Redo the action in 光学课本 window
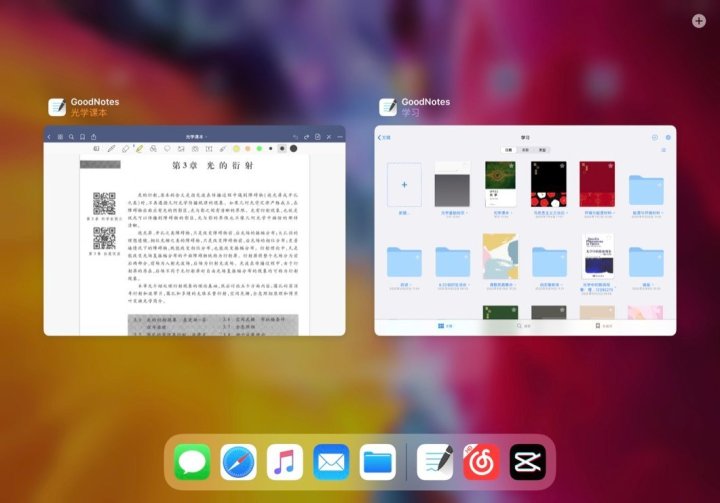Image resolution: width=720 pixels, height=503 pixels. click(x=306, y=137)
